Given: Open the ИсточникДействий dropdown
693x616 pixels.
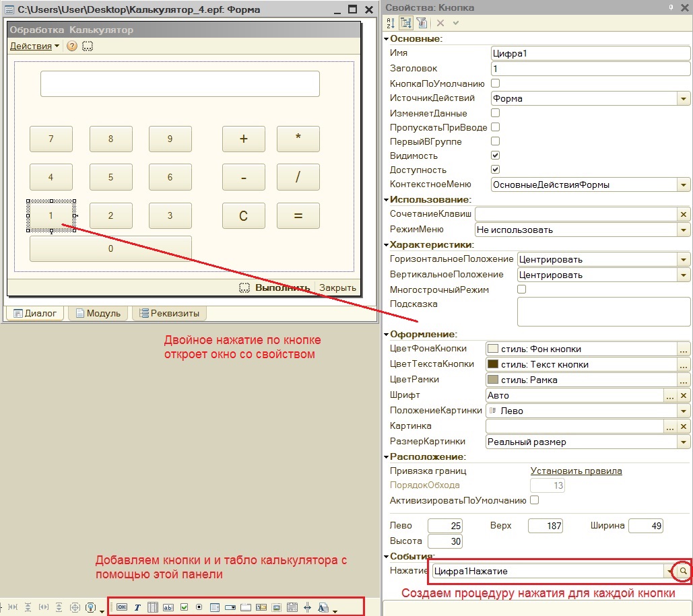Looking at the screenshot, I should (x=684, y=98).
